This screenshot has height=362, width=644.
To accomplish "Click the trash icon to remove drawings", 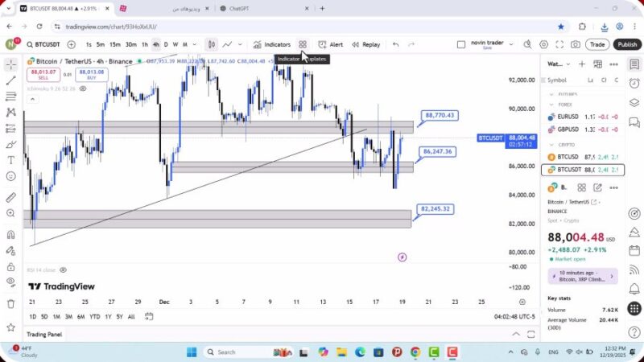I will coord(11,304).
